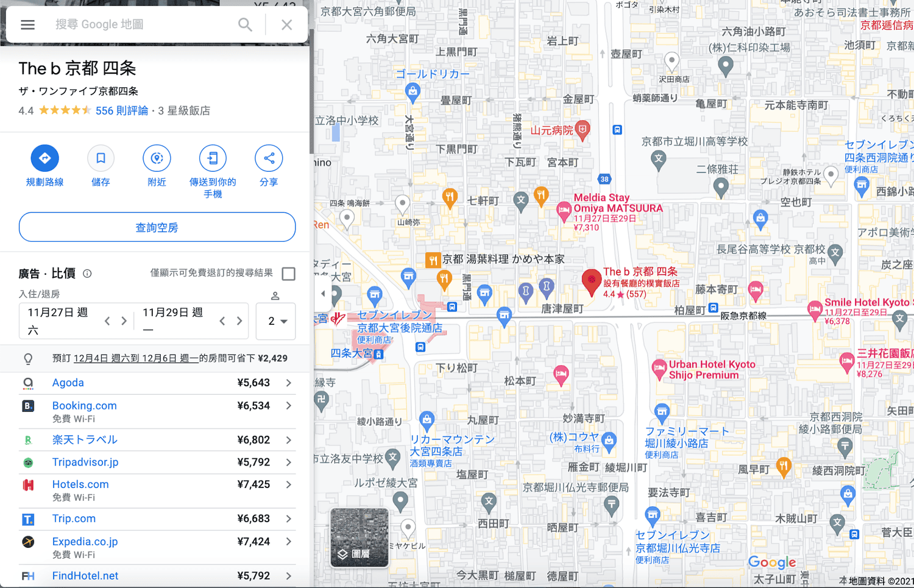Expand the Tripadvisor.jp row chevron
Screen dimensions: 914x588
289,462
